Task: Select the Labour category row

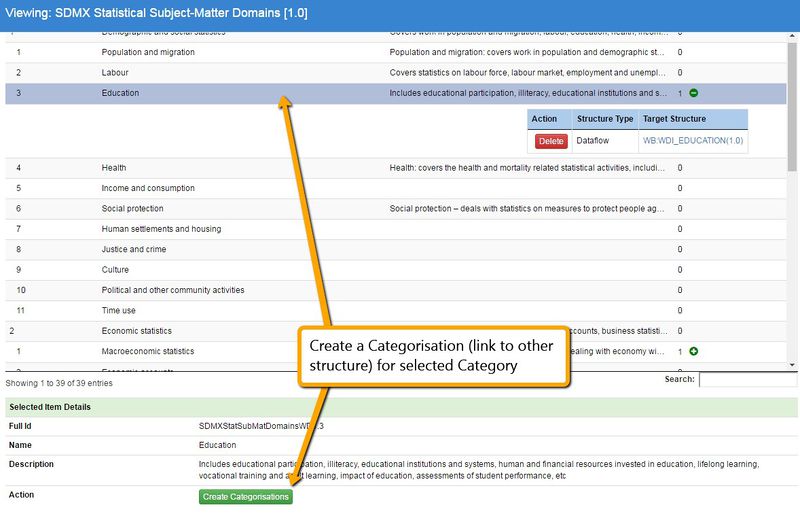Action: [115, 73]
